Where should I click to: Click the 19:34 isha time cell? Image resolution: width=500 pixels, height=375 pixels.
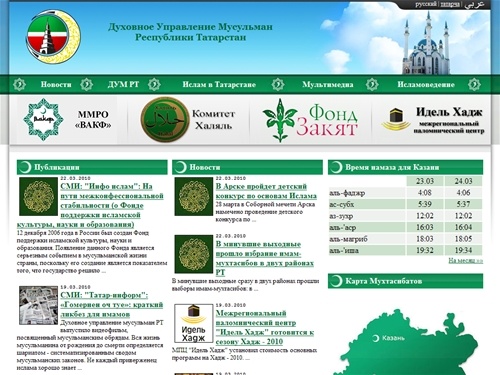click(463, 250)
